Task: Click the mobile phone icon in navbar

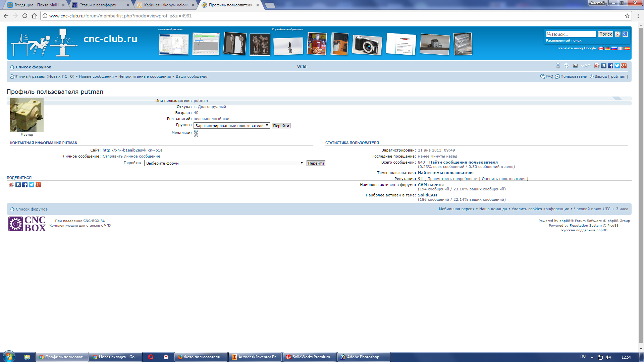Action: point(558,66)
